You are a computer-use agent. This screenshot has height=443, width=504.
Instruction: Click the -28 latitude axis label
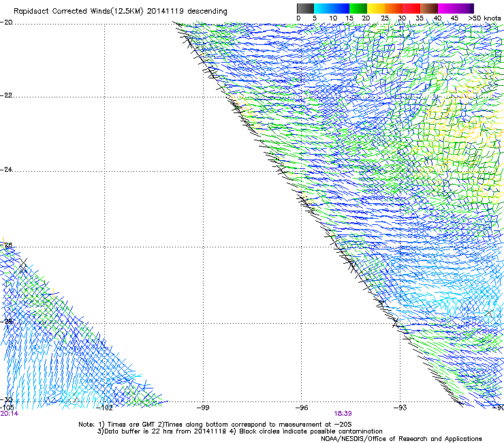[x=6, y=322]
